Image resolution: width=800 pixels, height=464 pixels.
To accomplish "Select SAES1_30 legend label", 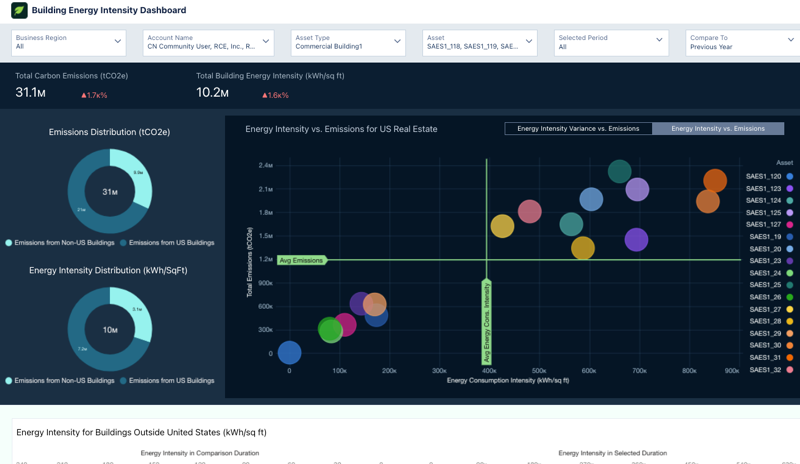I will 765,345.
